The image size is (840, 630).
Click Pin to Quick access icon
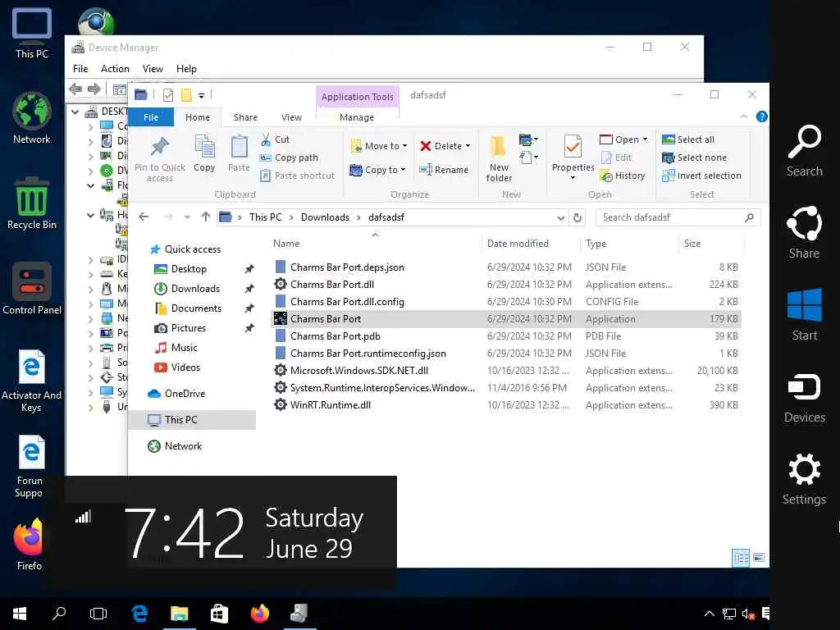[160, 146]
